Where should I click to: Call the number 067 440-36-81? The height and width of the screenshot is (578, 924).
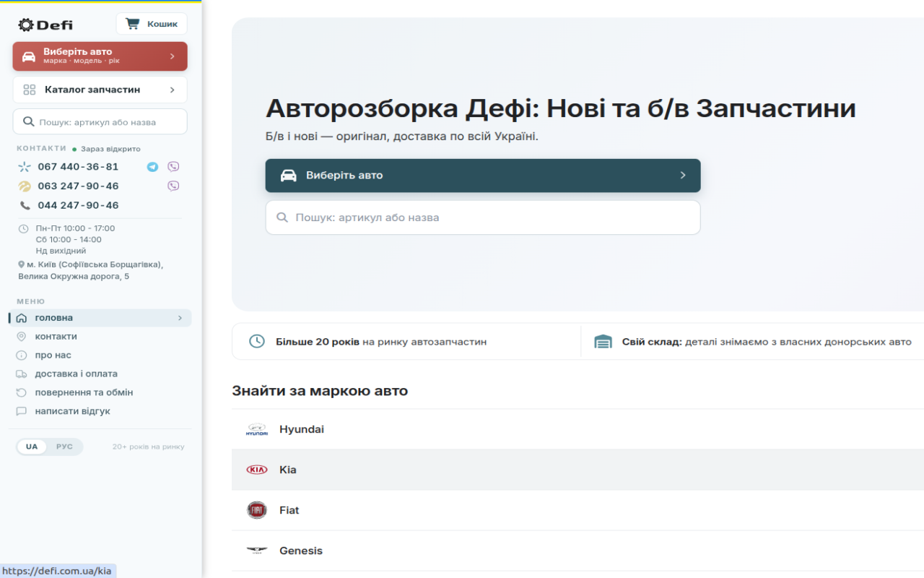pyautogui.click(x=78, y=167)
